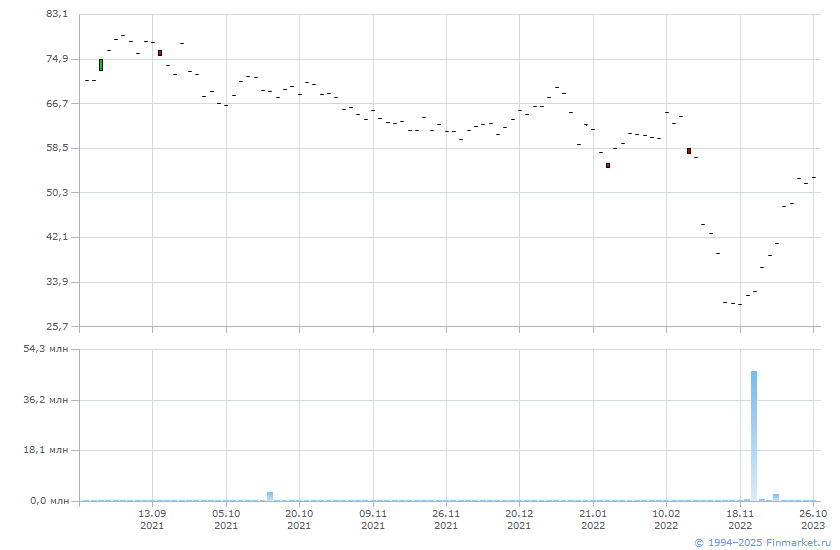Open the Finmarket.ru copyright link
This screenshot has height=550, width=840.
pos(762,543)
